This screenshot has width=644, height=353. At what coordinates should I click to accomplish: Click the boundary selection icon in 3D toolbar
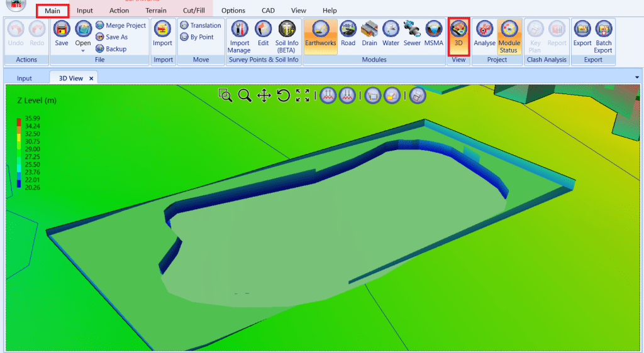(372, 95)
